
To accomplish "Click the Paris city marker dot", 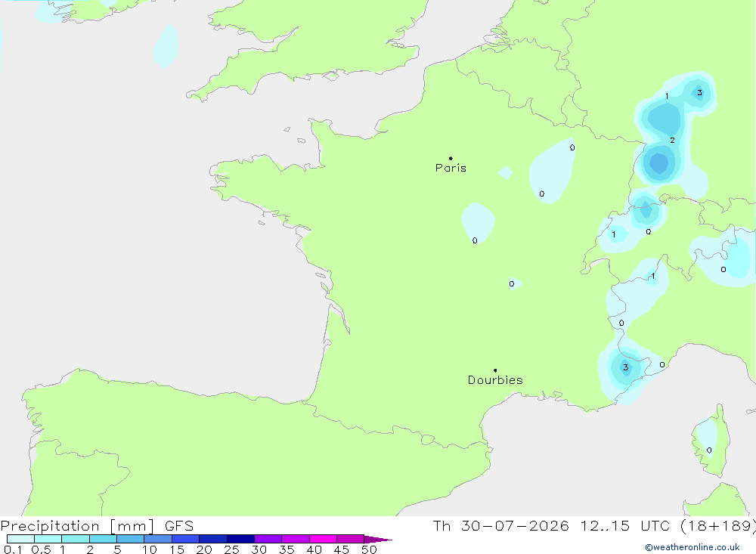I will (x=451, y=158).
